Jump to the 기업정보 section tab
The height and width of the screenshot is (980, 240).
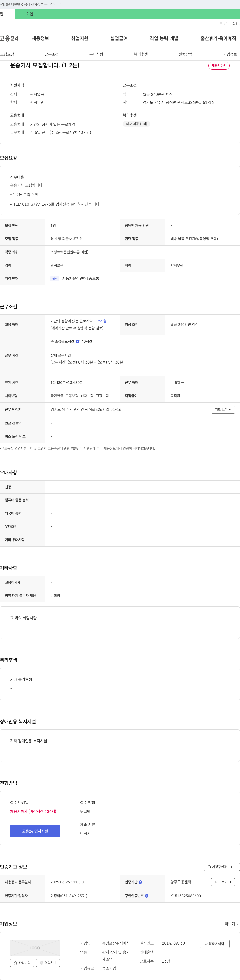[230, 54]
